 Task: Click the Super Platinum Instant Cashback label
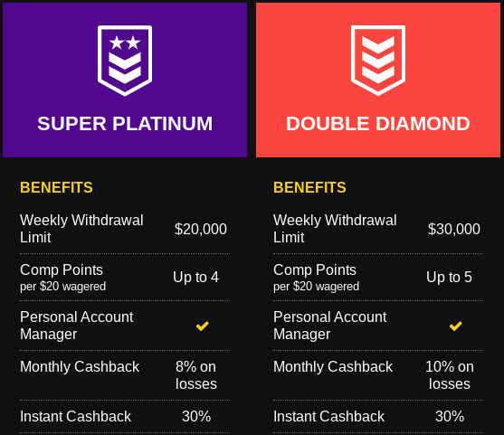coord(75,416)
